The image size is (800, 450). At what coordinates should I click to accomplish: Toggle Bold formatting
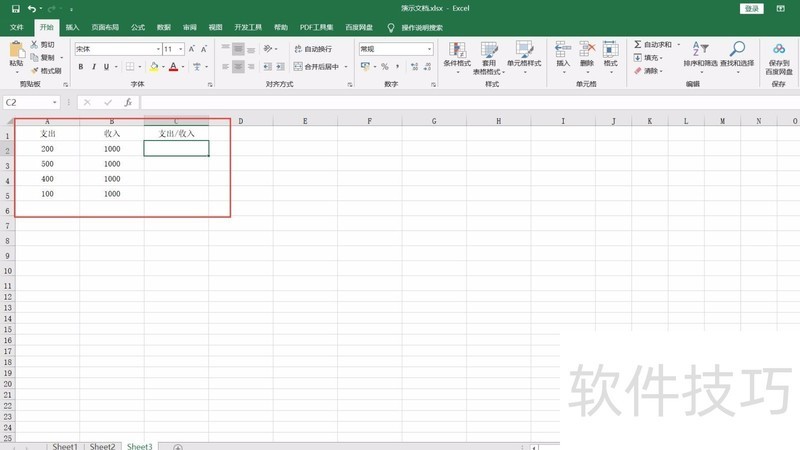(80, 67)
